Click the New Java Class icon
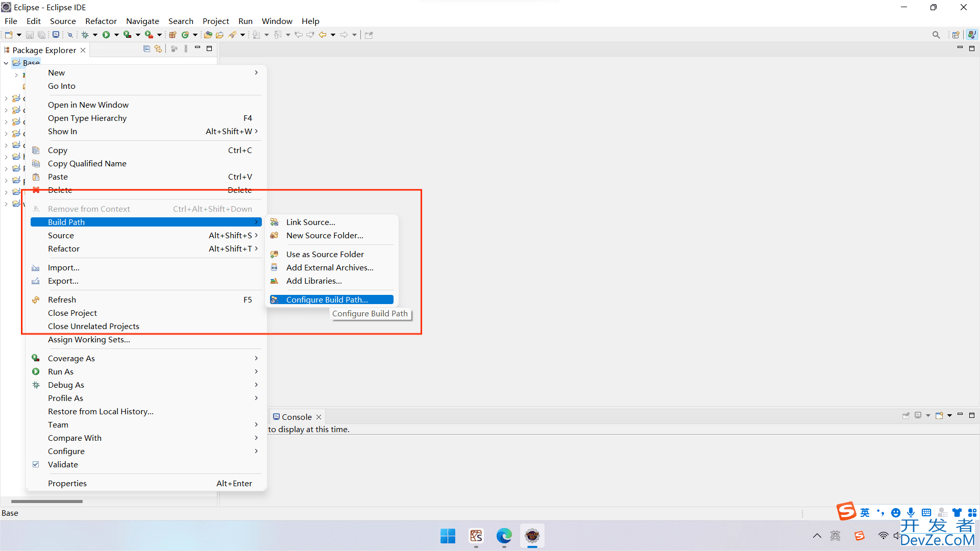 tap(185, 35)
